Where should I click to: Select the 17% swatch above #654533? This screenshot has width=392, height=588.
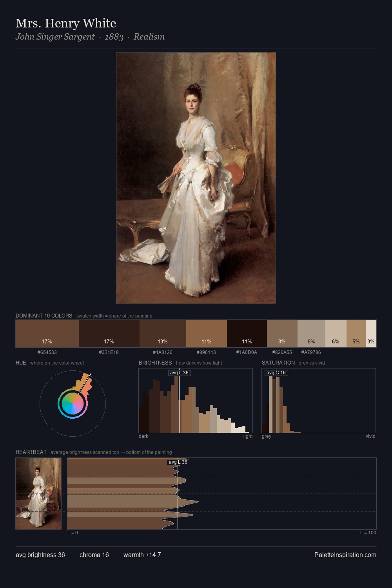pyautogui.click(x=47, y=334)
